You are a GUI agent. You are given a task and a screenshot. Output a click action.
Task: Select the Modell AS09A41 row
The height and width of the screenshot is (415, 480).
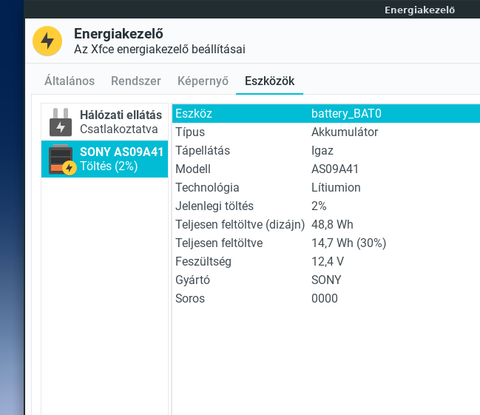pyautogui.click(x=326, y=169)
